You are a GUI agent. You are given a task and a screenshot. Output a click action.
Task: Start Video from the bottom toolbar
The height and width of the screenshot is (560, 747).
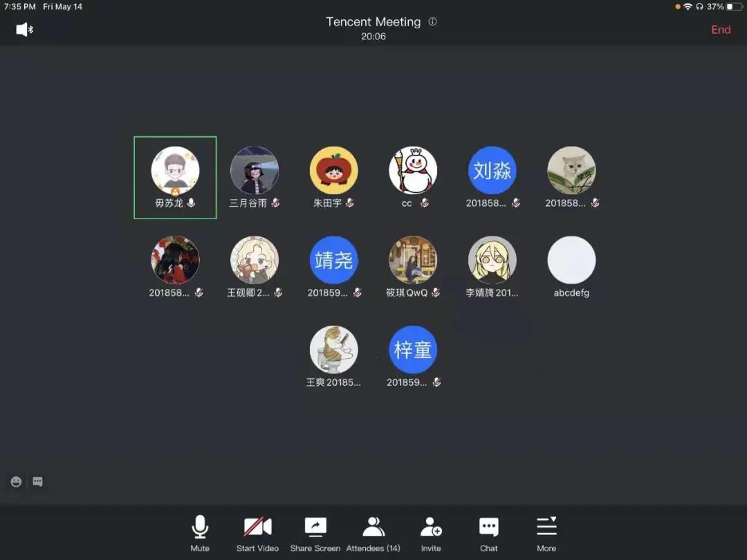[258, 533]
